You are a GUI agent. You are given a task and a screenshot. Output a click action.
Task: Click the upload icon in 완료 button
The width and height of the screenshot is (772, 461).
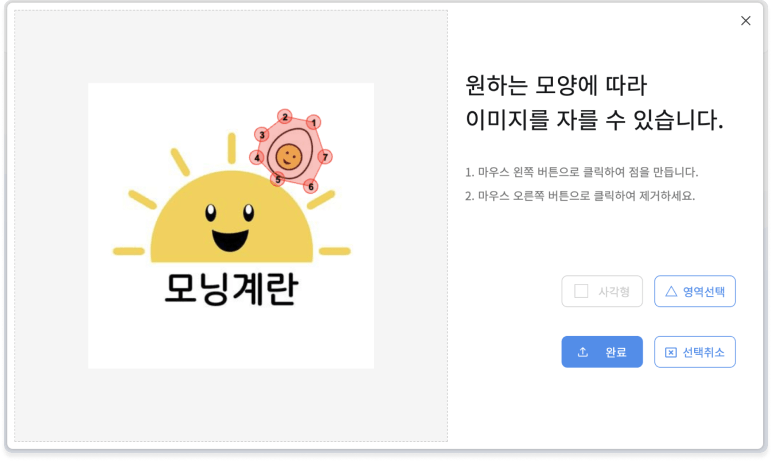[x=583, y=352]
